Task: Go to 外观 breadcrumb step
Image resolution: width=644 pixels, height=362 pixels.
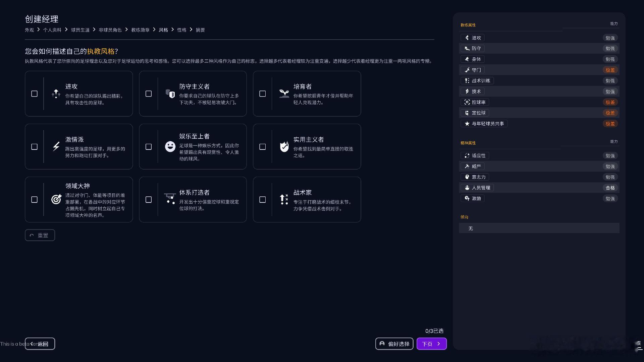Action: (x=29, y=30)
